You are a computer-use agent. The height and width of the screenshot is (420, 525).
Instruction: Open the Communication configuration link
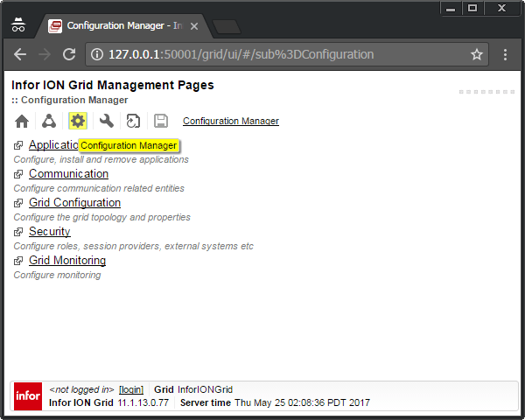tap(68, 174)
